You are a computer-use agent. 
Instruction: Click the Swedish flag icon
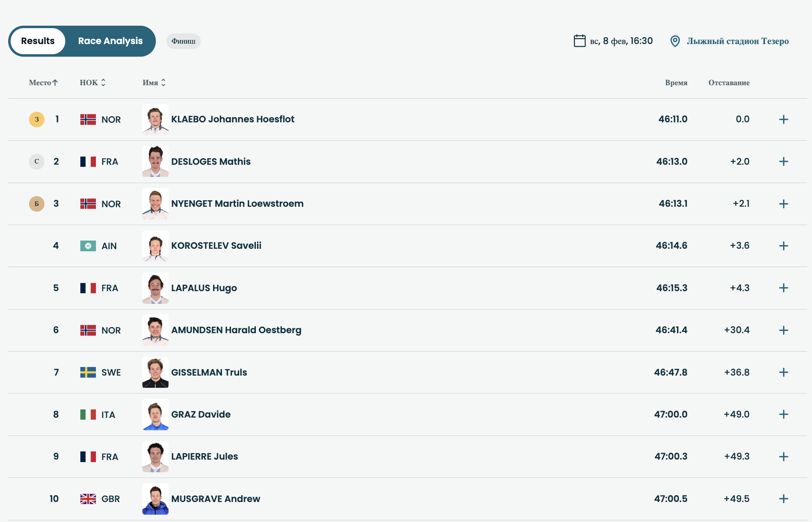click(x=88, y=372)
